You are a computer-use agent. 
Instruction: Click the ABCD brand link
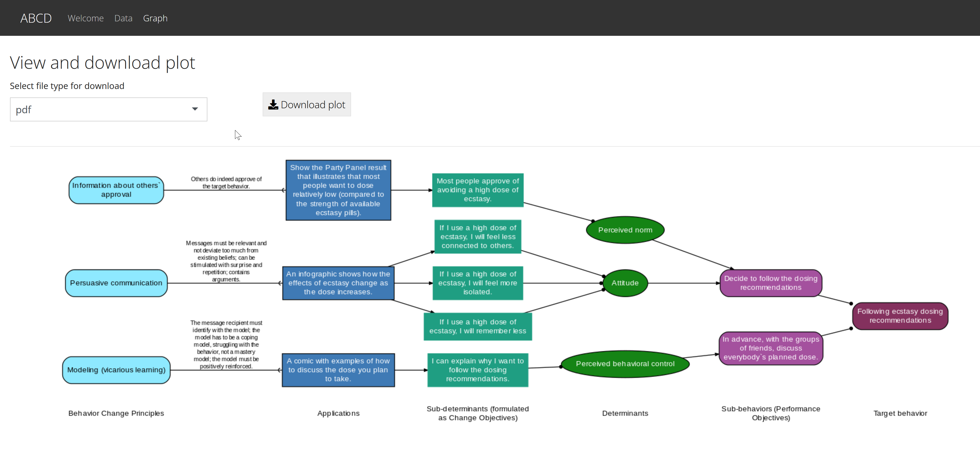click(36, 18)
